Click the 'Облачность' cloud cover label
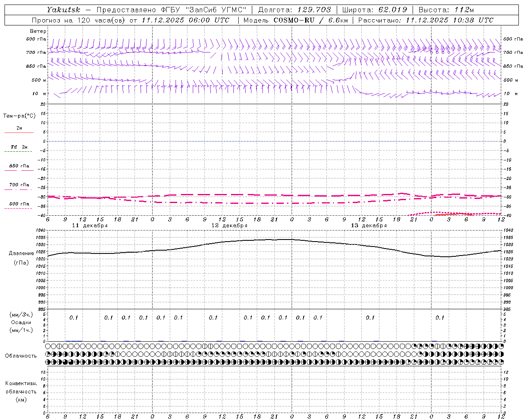The height and width of the screenshot is (420, 525). tap(21, 356)
